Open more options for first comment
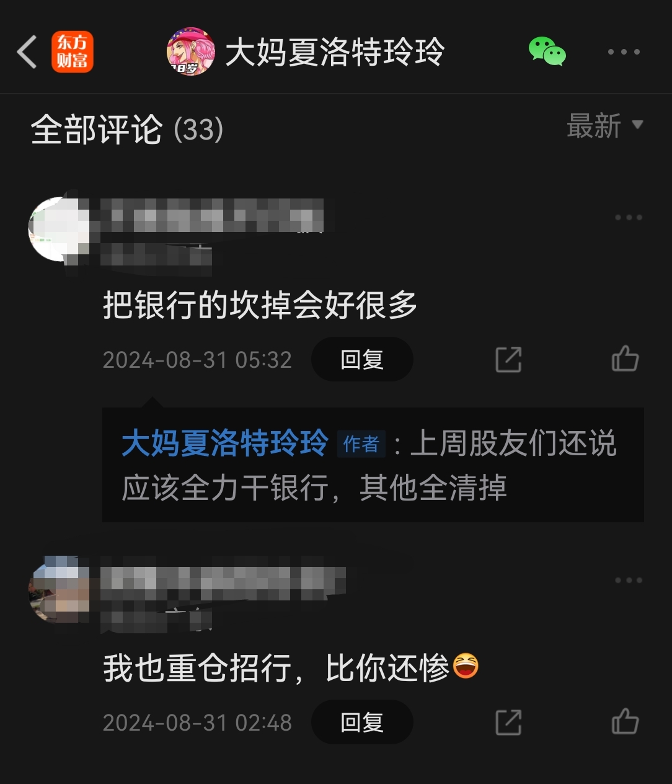The image size is (672, 784). pyautogui.click(x=629, y=217)
